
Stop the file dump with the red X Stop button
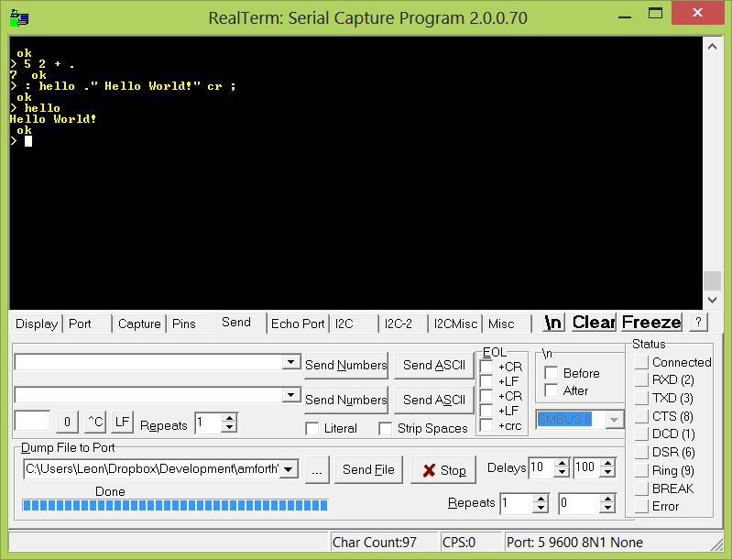tap(444, 470)
